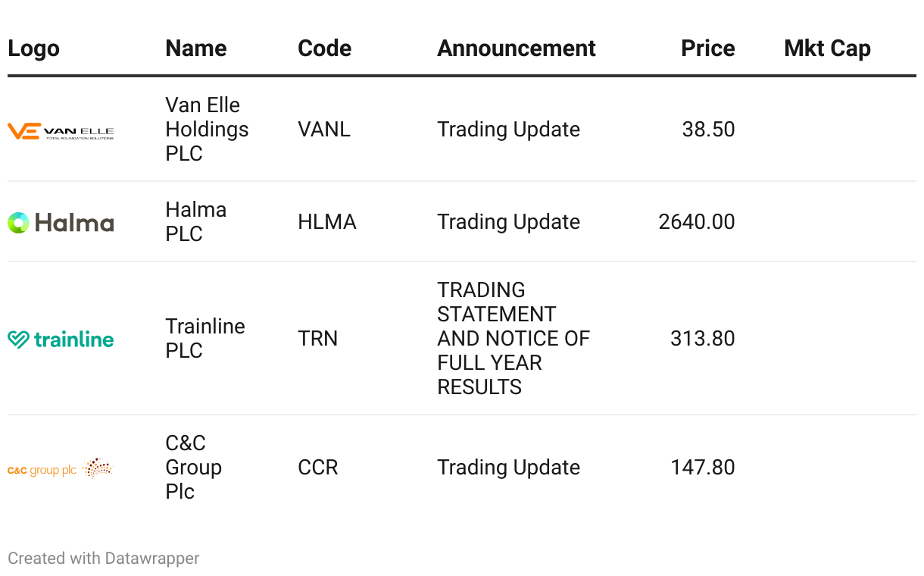Click the Van Elle company logo

61,132
